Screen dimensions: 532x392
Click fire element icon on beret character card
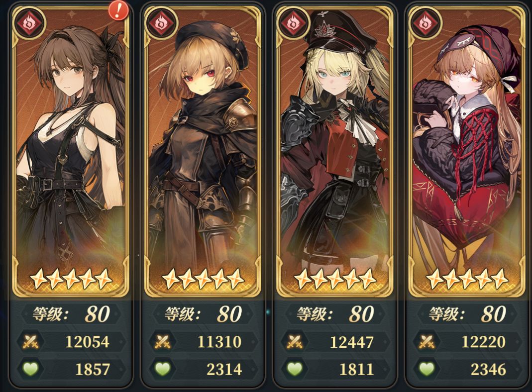pyautogui.click(x=162, y=23)
